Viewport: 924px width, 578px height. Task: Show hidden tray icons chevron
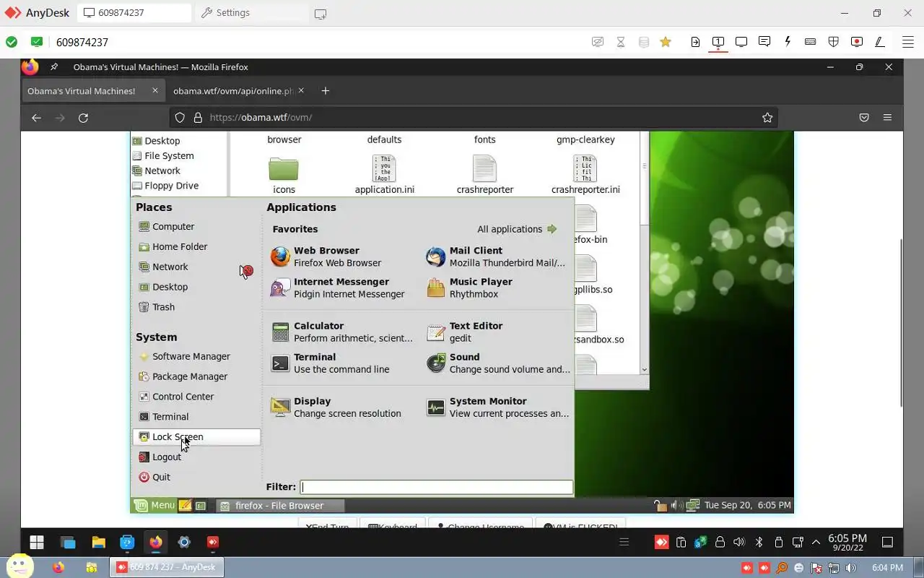pyautogui.click(x=816, y=542)
